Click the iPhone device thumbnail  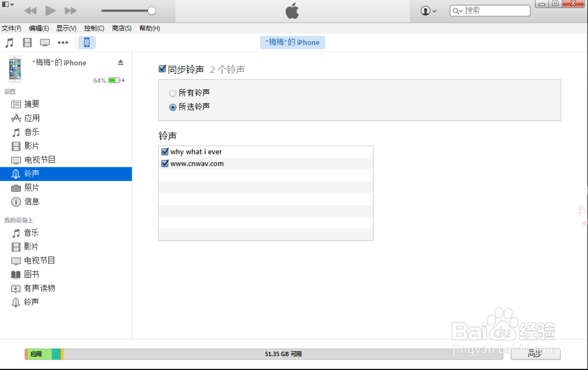(15, 69)
